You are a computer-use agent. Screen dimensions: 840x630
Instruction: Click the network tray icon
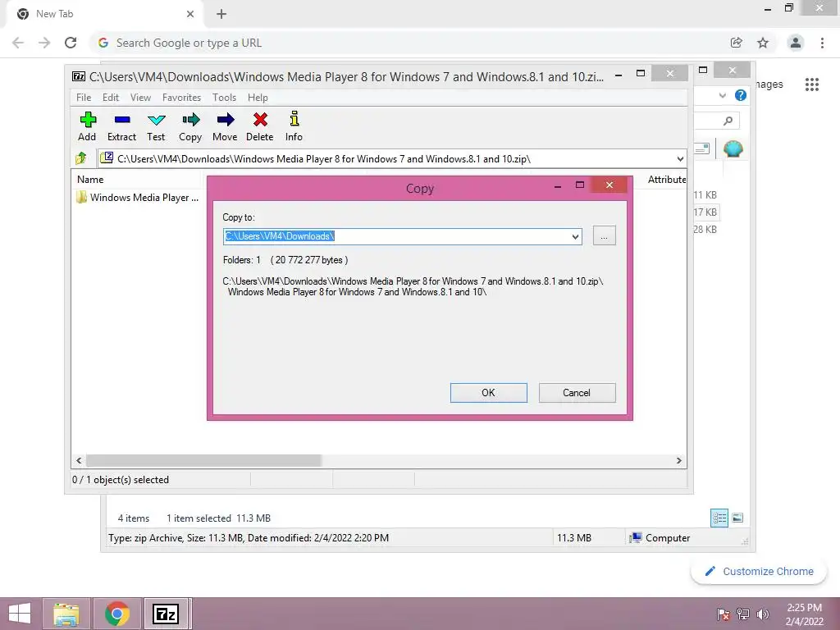[x=743, y=614]
